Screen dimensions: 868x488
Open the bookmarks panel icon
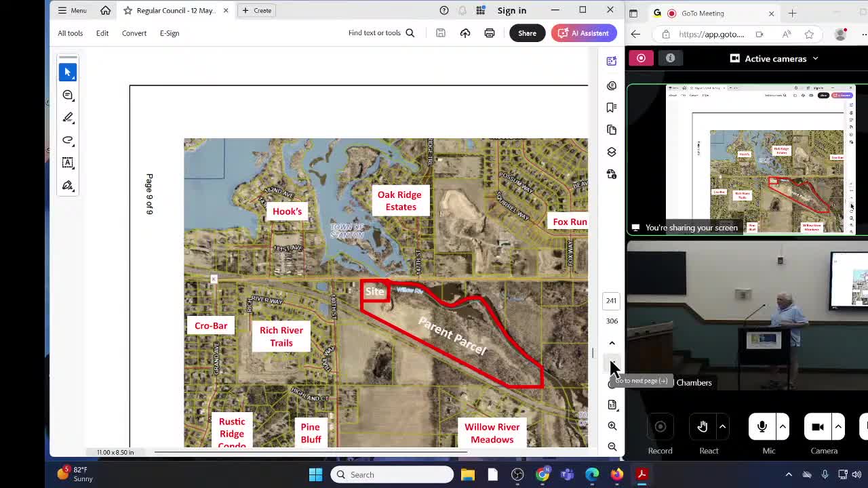612,107
